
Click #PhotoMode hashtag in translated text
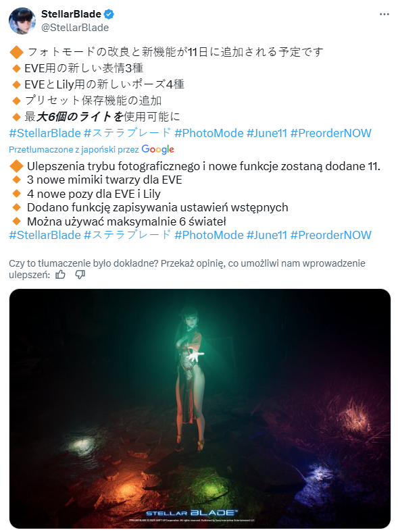click(209, 235)
